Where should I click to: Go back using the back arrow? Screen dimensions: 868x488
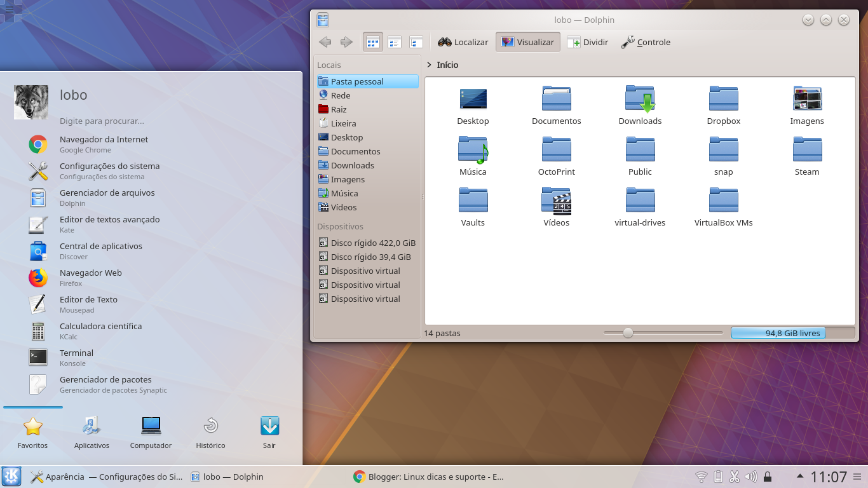pos(325,42)
